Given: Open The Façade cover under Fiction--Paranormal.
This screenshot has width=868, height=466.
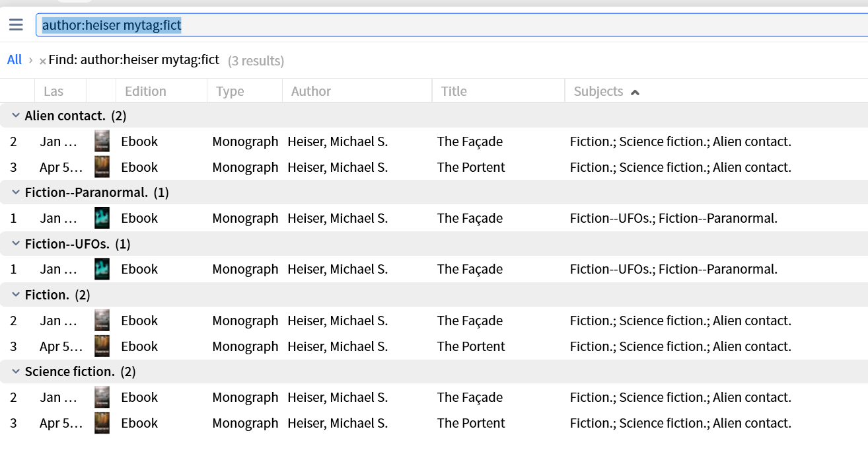Looking at the screenshot, I should coord(102,218).
